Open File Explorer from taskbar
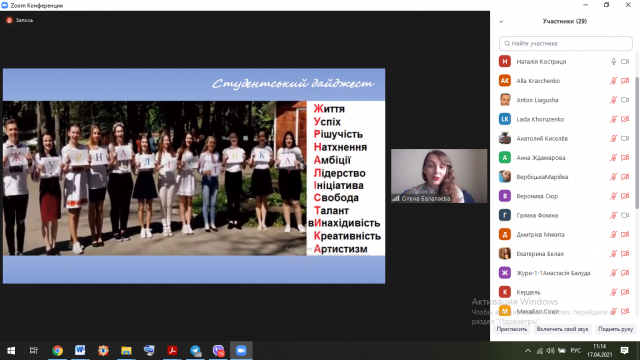 tap(126, 351)
